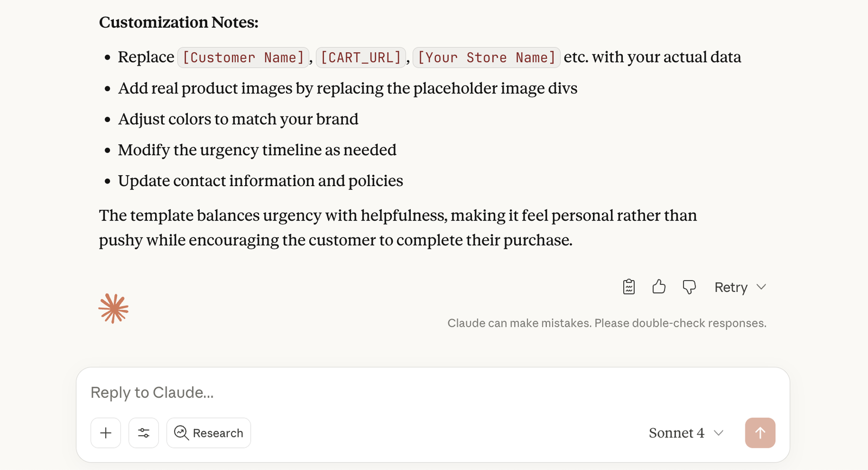This screenshot has width=868, height=470.
Task: Enable the Research mode button
Action: 209,433
